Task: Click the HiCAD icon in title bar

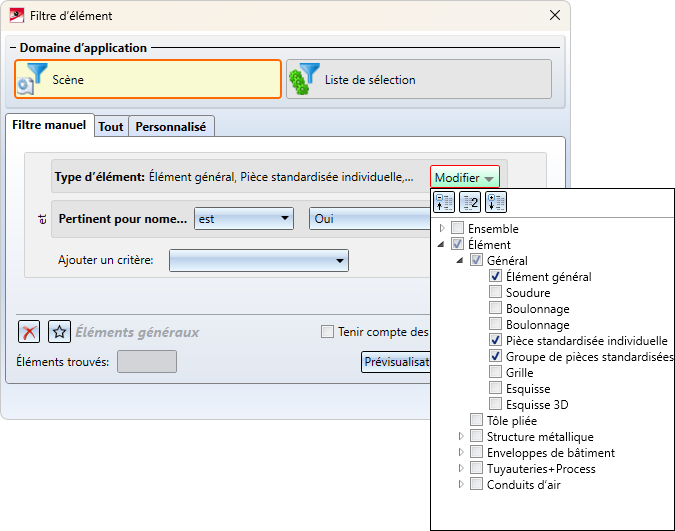Action: click(15, 16)
